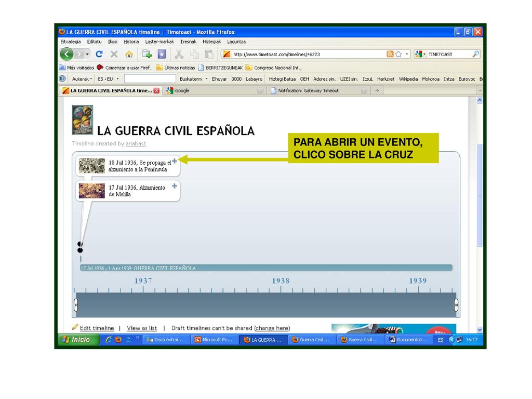Screen dimensions: 532x399
Task: Click the Cut scissors toolbar icon
Action: point(179,54)
